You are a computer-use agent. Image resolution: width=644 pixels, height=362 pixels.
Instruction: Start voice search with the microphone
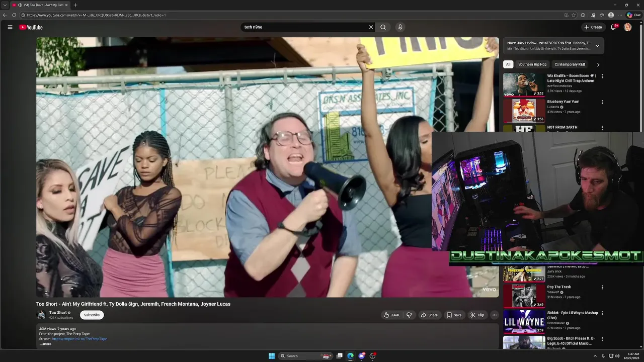coord(400,27)
